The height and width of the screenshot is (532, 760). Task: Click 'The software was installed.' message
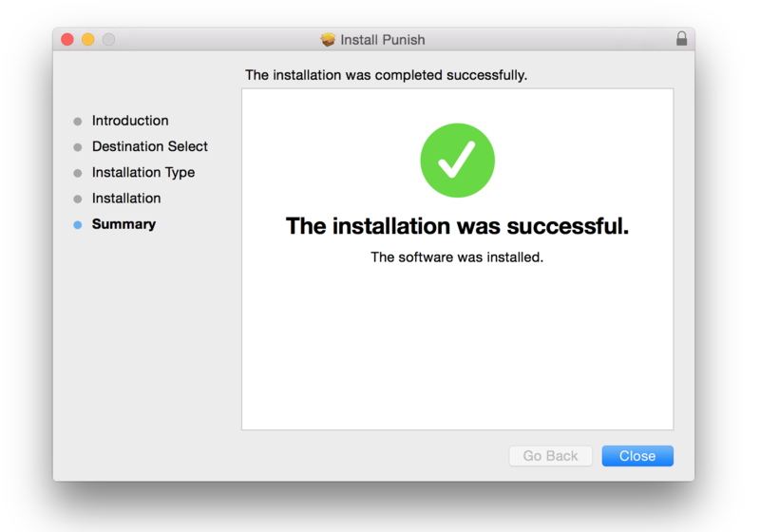tap(457, 256)
